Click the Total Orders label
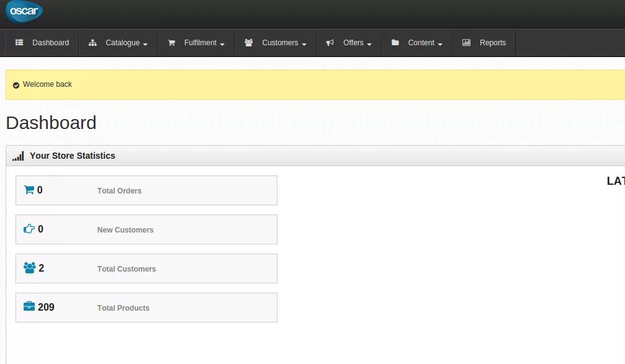 coord(119,191)
